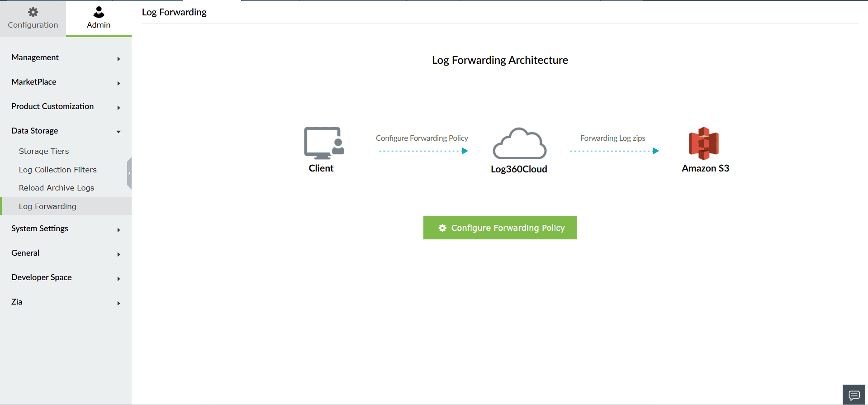Click the Amazon S3 bucket icon

click(704, 143)
